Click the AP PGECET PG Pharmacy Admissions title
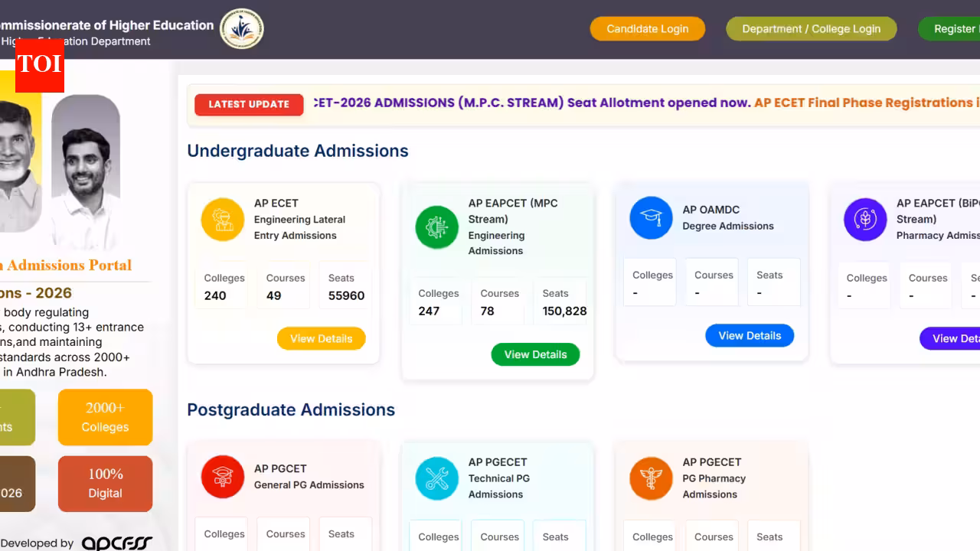This screenshot has width=980, height=551. tap(714, 478)
